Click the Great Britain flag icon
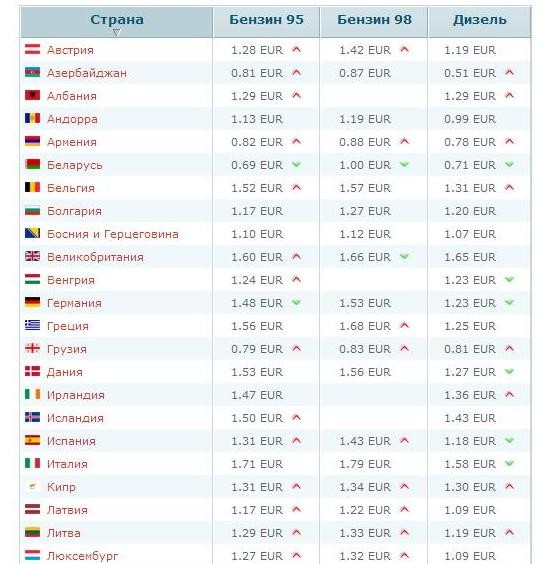This screenshot has height=564, width=543. [x=32, y=256]
